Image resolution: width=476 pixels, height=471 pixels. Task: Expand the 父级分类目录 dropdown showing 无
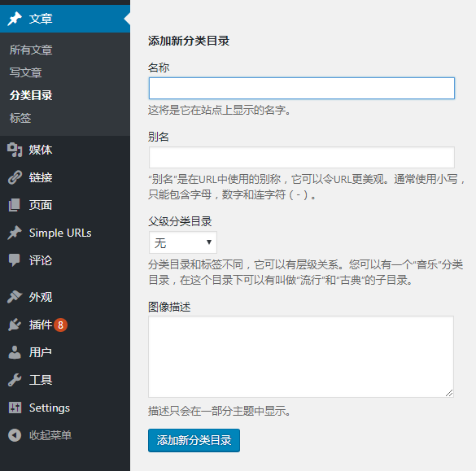point(183,242)
